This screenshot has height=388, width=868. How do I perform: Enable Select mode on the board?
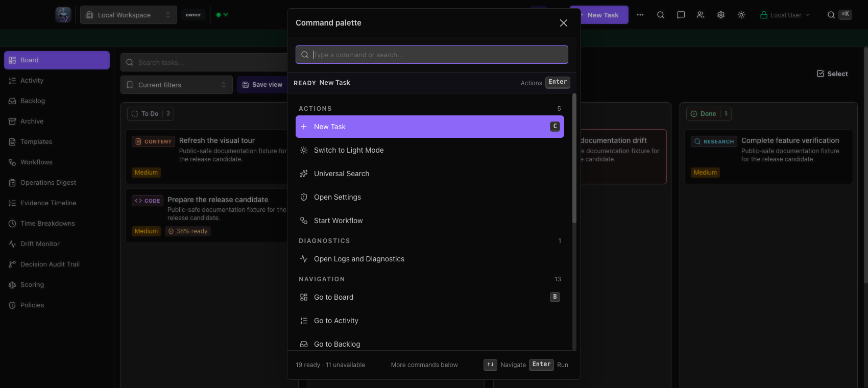click(832, 74)
